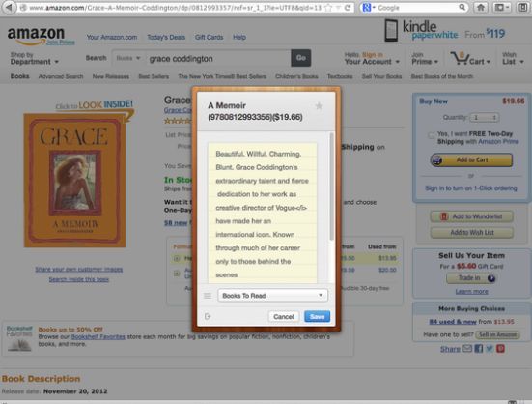The image size is (532, 404).
Task: Open the Books search category dropdown
Action: (127, 58)
